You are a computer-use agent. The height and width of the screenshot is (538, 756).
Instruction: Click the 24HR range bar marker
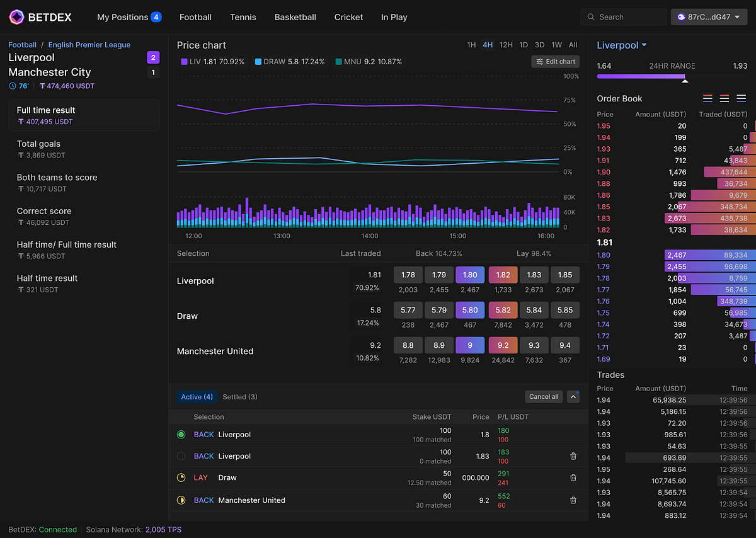tap(685, 81)
